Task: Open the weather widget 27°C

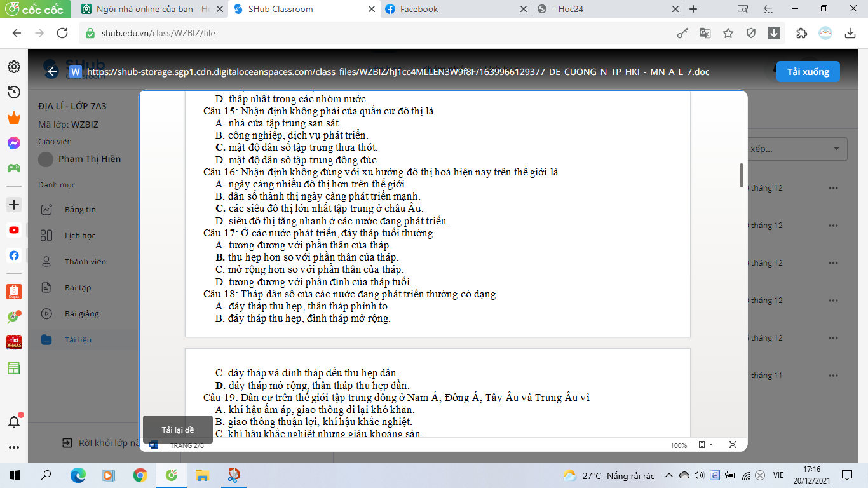Action: [x=609, y=475]
